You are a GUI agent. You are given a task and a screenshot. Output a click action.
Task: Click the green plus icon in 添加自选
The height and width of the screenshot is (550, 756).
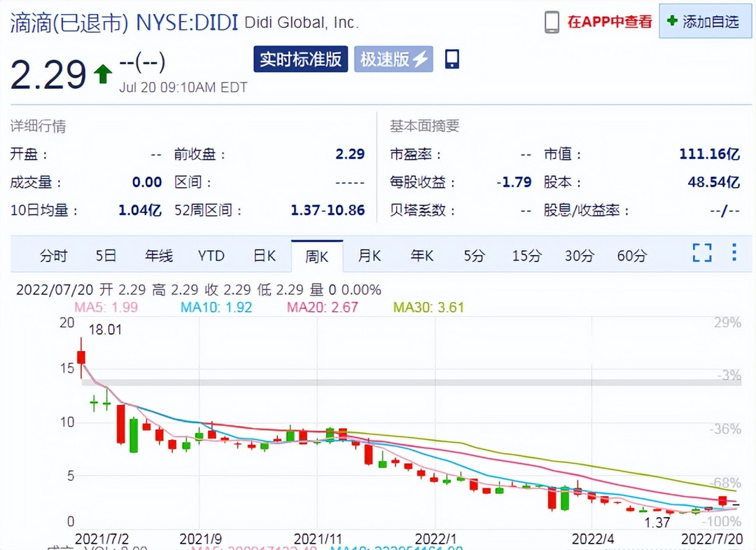click(672, 21)
